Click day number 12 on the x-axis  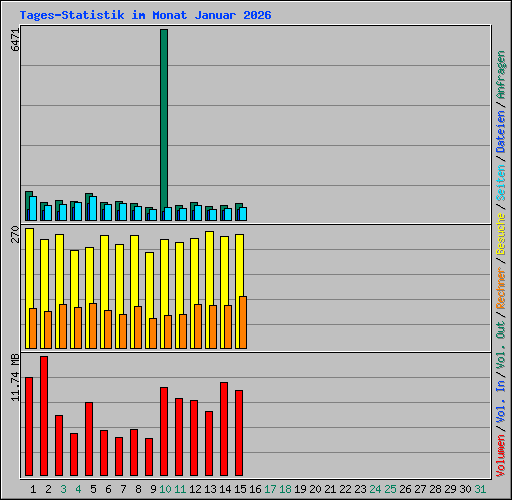195,489
